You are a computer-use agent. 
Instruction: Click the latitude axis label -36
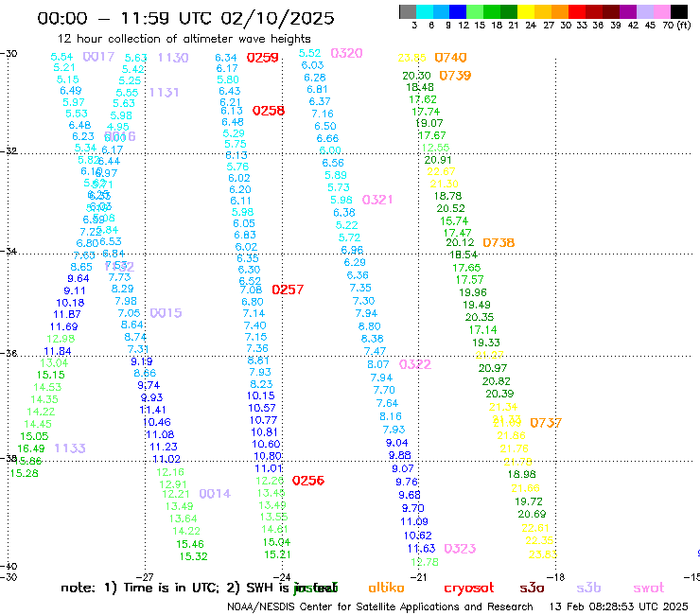coord(9,353)
